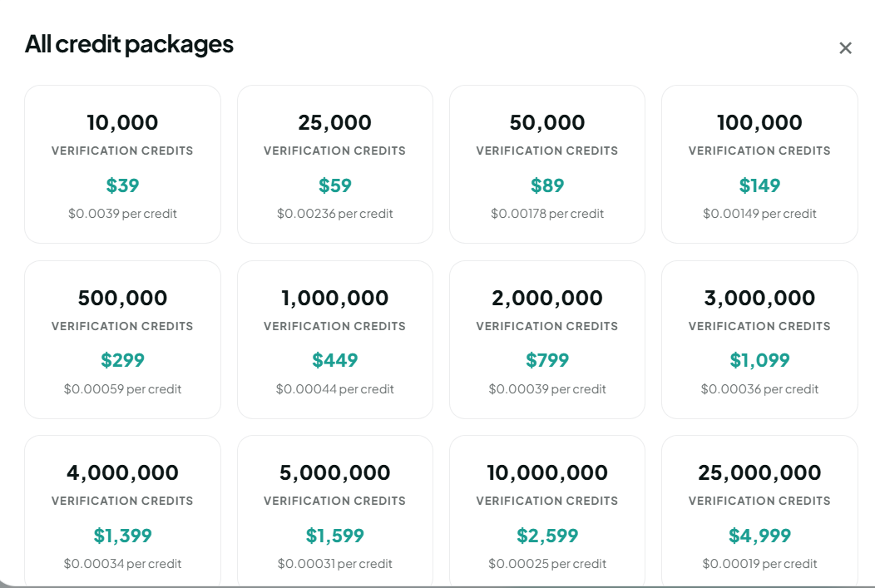875x588 pixels.
Task: Select the 25,000,000 credits package
Action: tap(759, 511)
